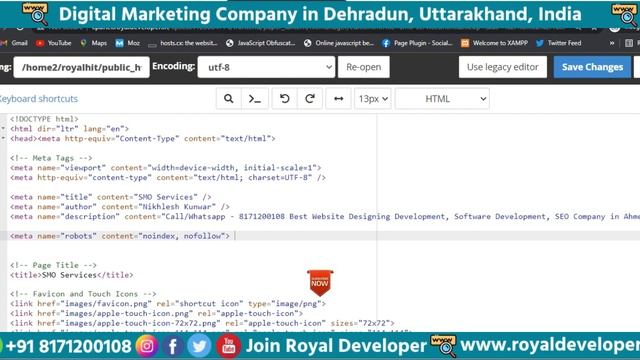Collapse the html tag fold arrow
Viewport: 640px width, 360px height.
pyautogui.click(x=3, y=129)
